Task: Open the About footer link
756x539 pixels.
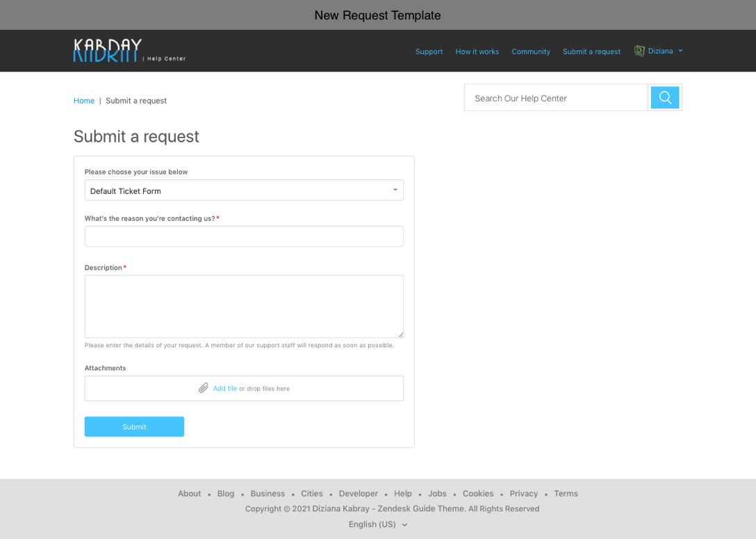Action: click(x=189, y=494)
